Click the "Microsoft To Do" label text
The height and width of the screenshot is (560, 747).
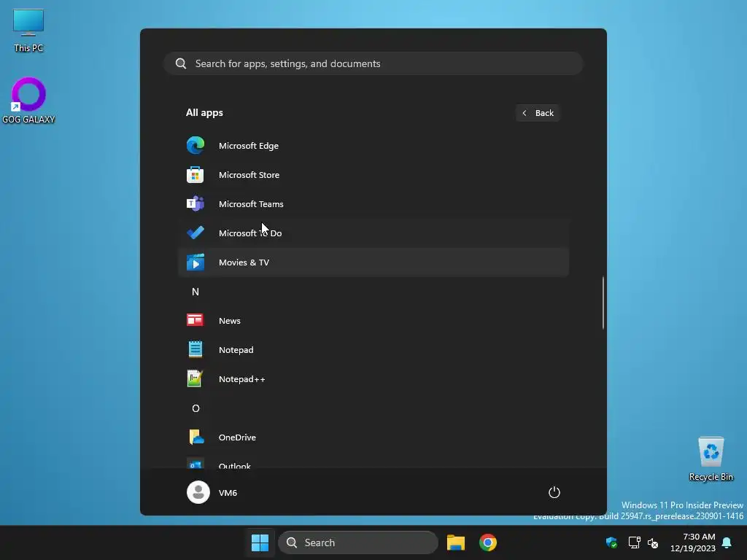pos(250,233)
